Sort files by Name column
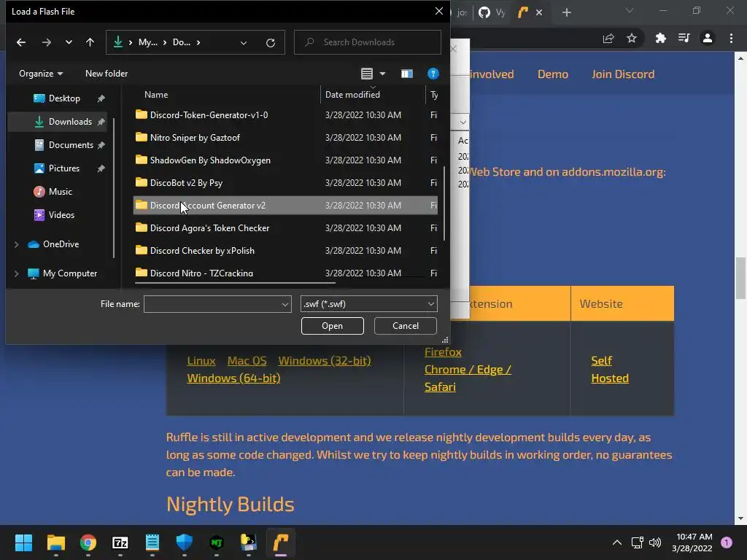The height and width of the screenshot is (560, 747). click(156, 95)
